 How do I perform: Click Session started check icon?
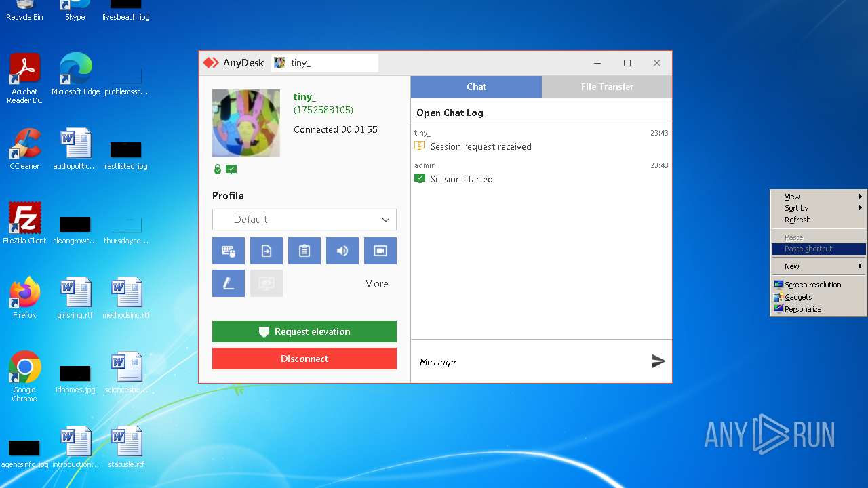click(420, 179)
